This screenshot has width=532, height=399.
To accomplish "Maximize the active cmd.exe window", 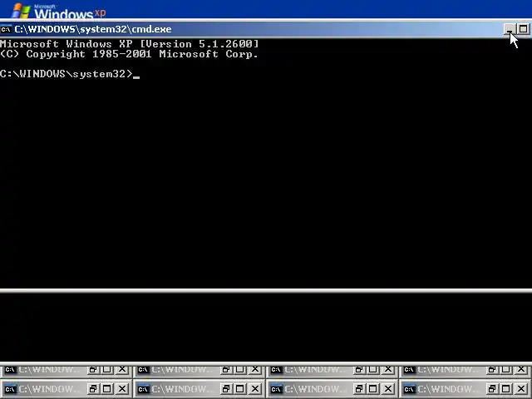I will click(523, 29).
